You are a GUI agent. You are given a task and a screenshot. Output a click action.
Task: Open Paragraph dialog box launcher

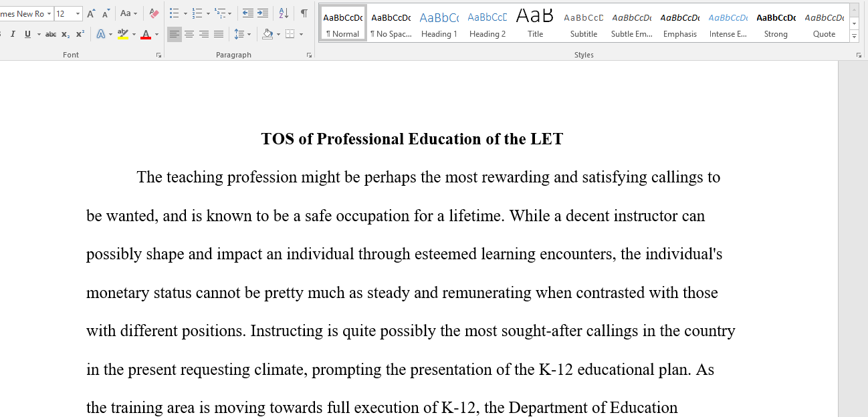[309, 55]
